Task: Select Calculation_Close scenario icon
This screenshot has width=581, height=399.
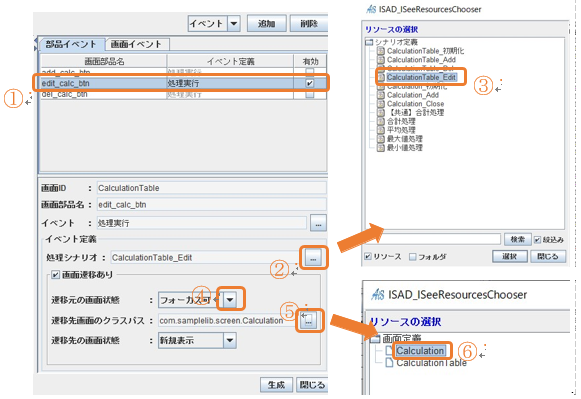Action: (x=381, y=104)
